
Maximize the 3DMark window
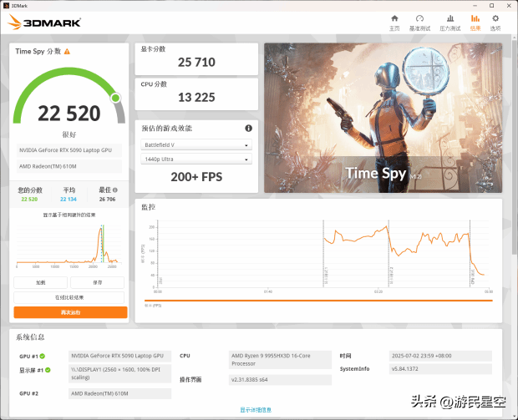click(491, 6)
